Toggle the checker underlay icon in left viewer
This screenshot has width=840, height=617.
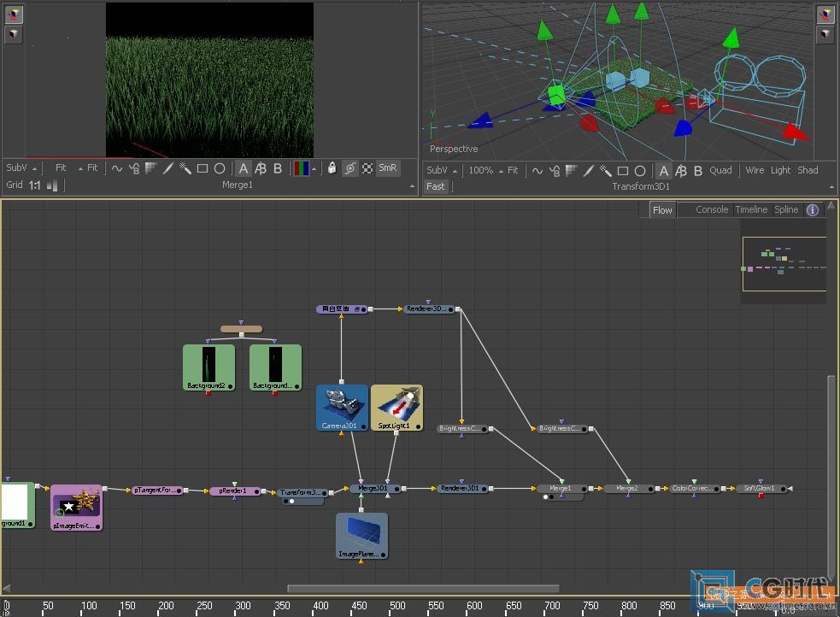(367, 168)
